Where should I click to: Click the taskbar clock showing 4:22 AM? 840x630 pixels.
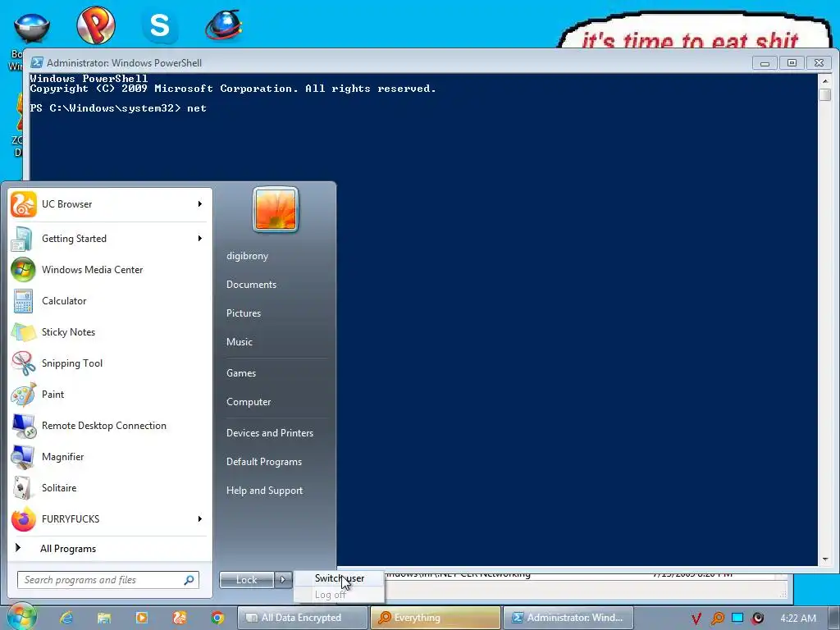798,619
